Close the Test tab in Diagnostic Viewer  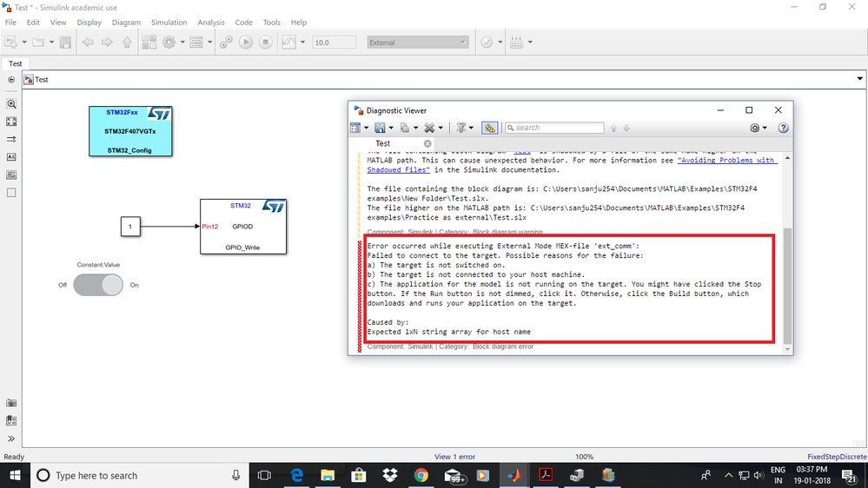427,143
